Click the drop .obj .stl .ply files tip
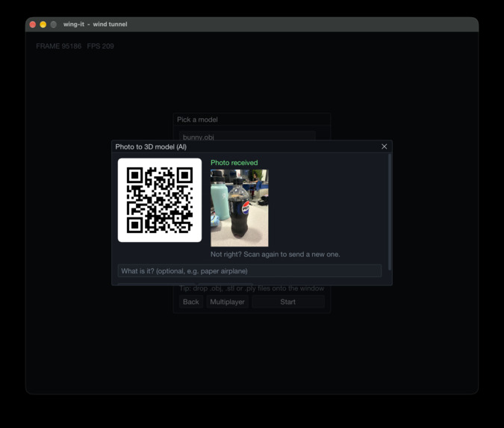 [x=252, y=288]
